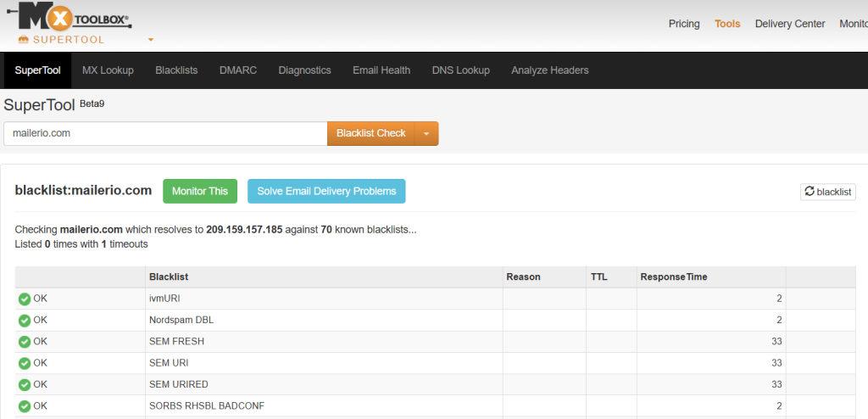Viewport: 868px width, 419px height.
Task: Open the SuperTool dropdown arrow under logo
Action: coord(150,40)
